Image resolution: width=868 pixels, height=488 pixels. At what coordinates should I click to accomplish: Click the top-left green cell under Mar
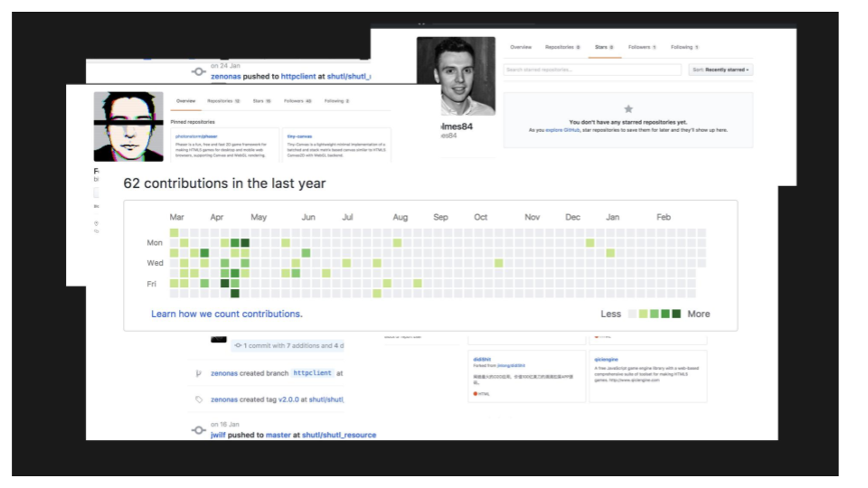[174, 233]
